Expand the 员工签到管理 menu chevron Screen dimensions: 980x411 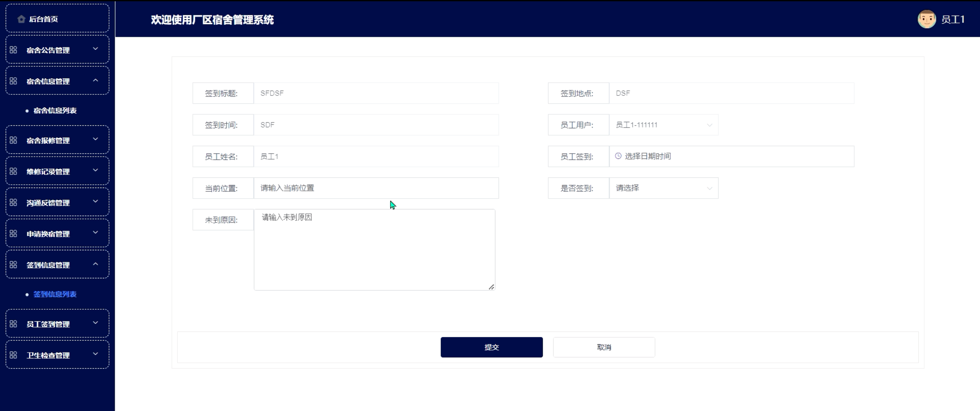point(95,323)
